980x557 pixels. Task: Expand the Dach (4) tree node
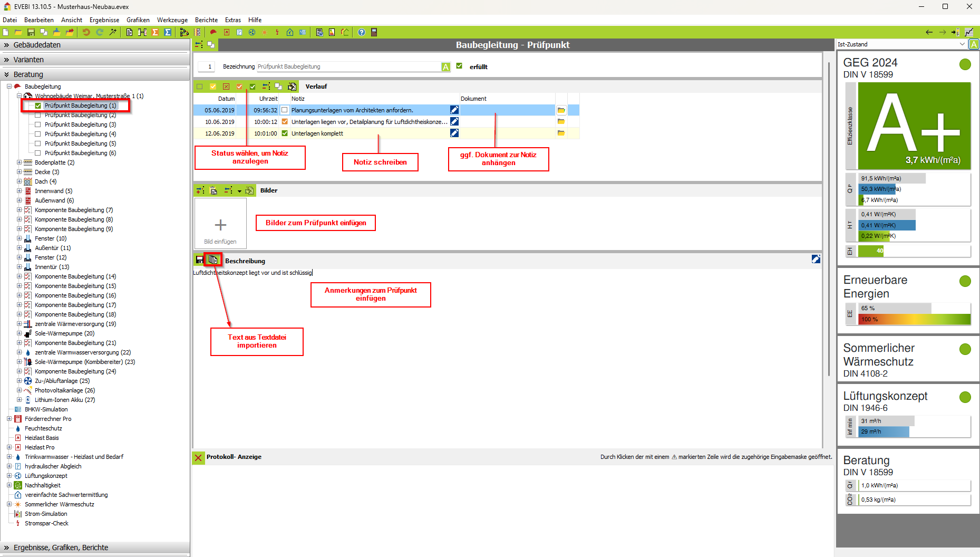pos(20,181)
